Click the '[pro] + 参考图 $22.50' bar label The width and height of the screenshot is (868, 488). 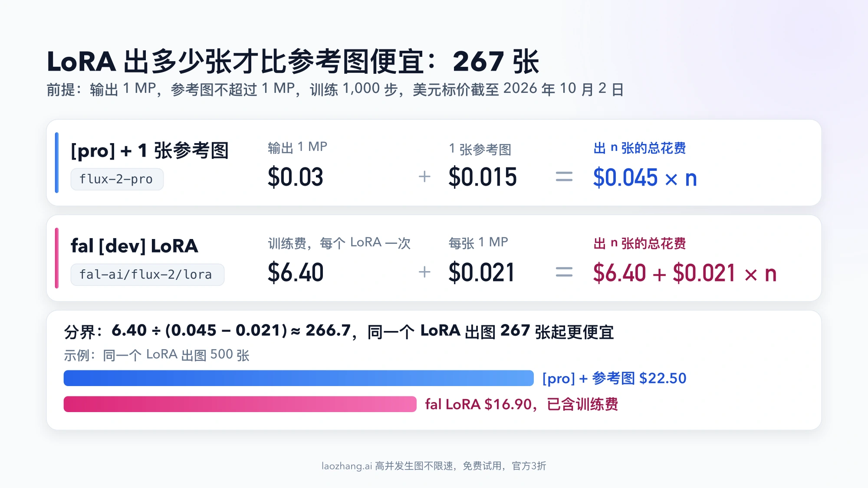click(x=615, y=378)
